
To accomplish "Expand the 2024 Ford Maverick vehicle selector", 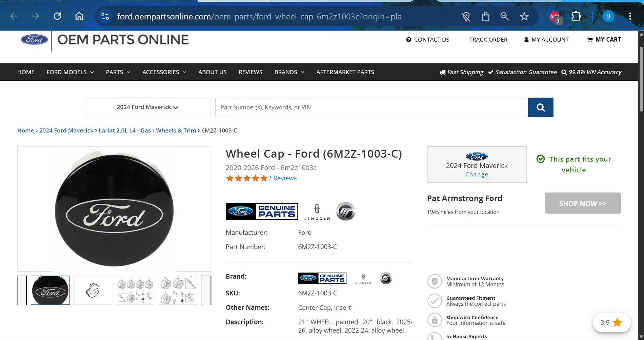I will pyautogui.click(x=147, y=107).
